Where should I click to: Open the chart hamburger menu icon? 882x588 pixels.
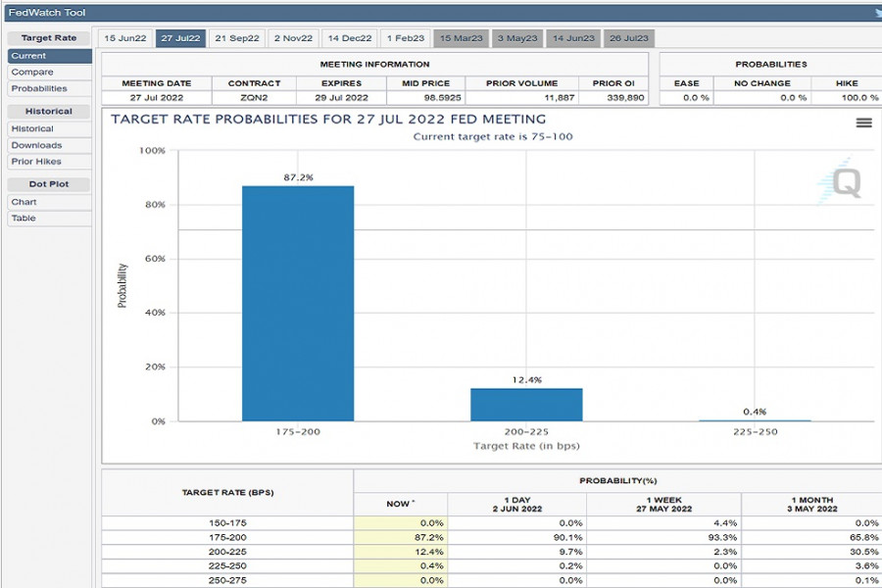[863, 122]
